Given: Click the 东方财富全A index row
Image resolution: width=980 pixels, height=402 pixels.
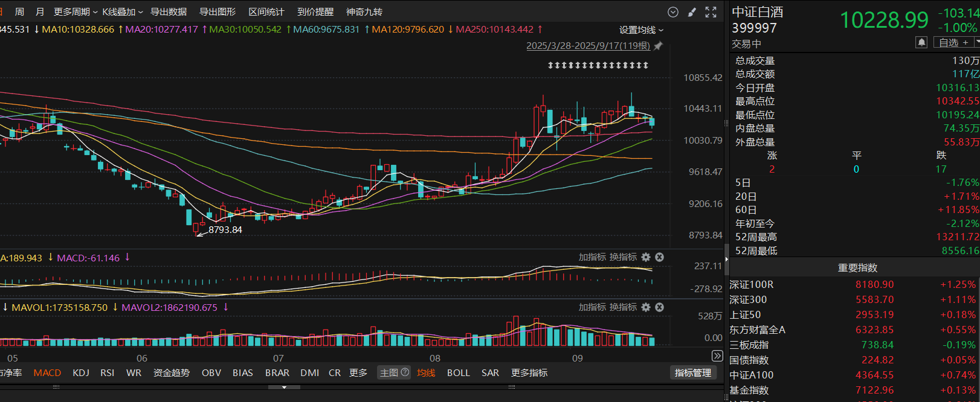Looking at the screenshot, I should point(854,330).
